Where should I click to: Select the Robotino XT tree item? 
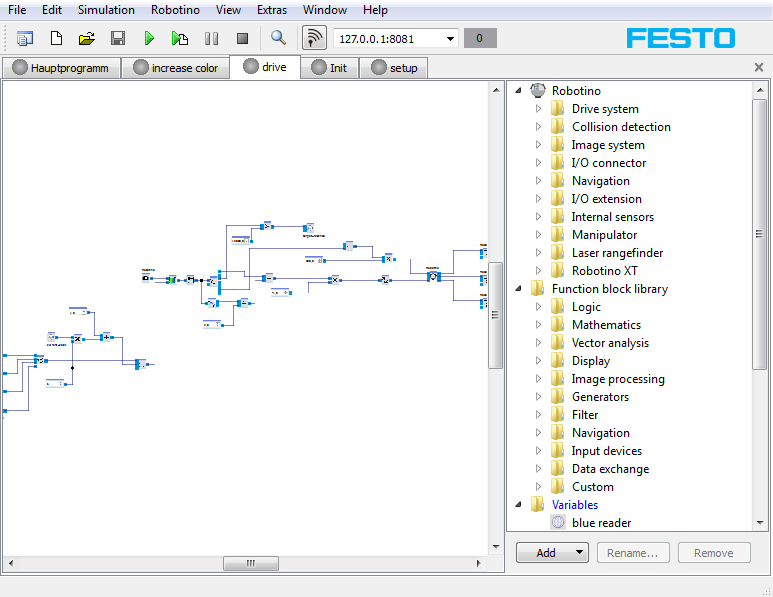604,271
